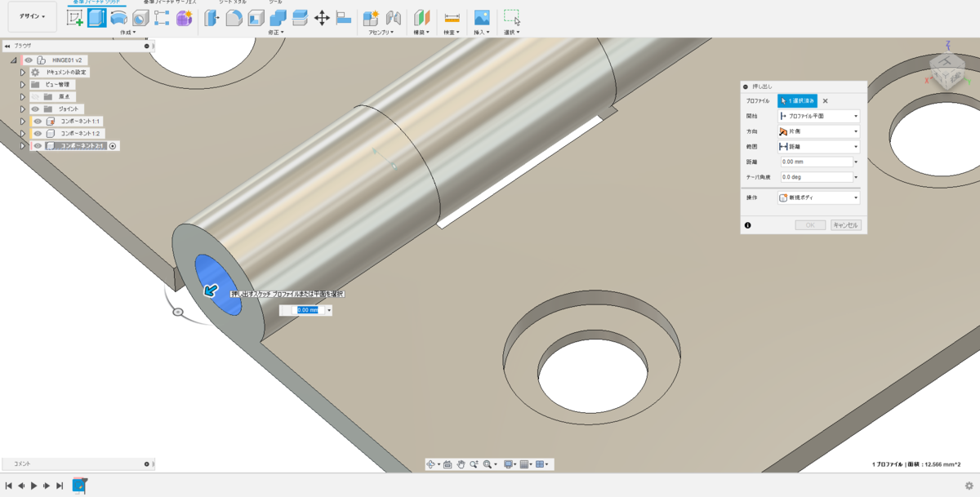Click the 1 選択済み profile selection button

pyautogui.click(x=797, y=100)
